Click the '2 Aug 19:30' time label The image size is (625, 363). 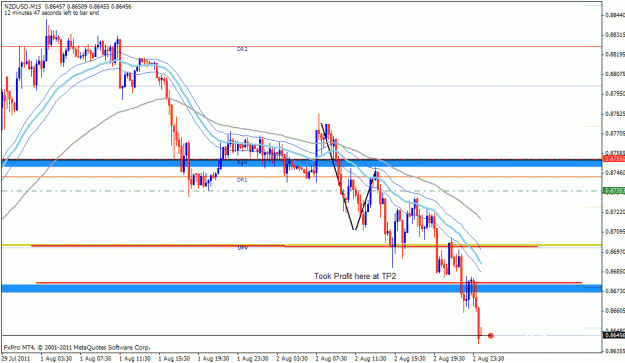click(x=449, y=359)
